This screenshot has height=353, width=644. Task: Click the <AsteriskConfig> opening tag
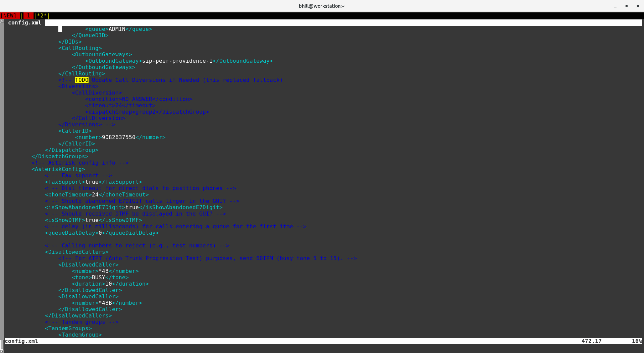click(x=58, y=169)
